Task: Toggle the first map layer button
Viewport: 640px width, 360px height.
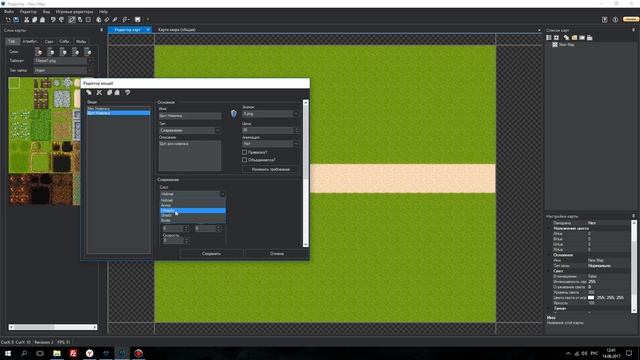Action: pos(38,52)
